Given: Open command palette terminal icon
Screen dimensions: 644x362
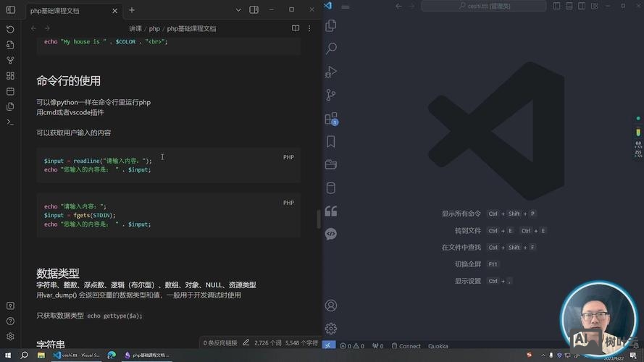Looking at the screenshot, I should (10, 122).
